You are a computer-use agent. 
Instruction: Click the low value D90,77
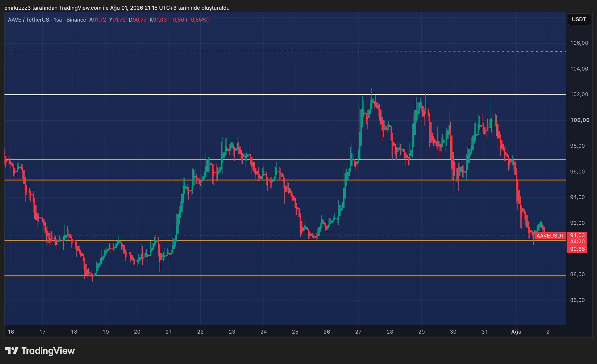point(138,20)
